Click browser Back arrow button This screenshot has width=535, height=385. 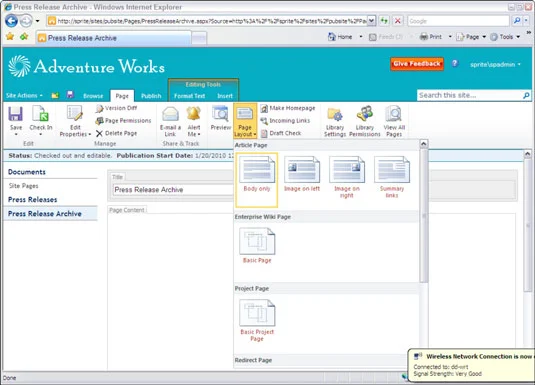pos(11,21)
